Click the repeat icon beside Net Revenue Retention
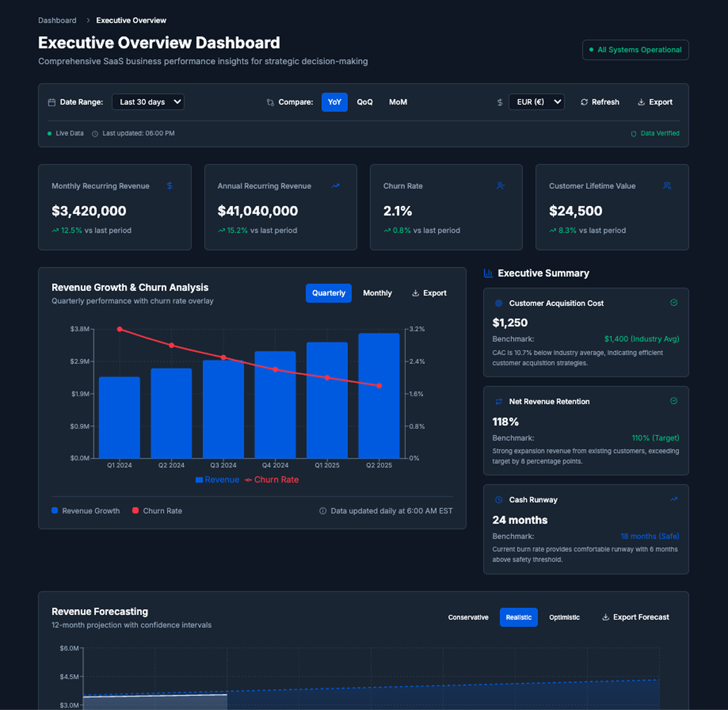The width and height of the screenshot is (728, 710). (498, 402)
